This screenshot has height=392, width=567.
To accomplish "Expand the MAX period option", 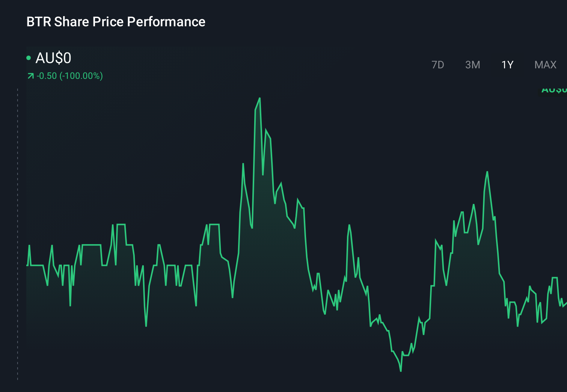I will (545, 65).
